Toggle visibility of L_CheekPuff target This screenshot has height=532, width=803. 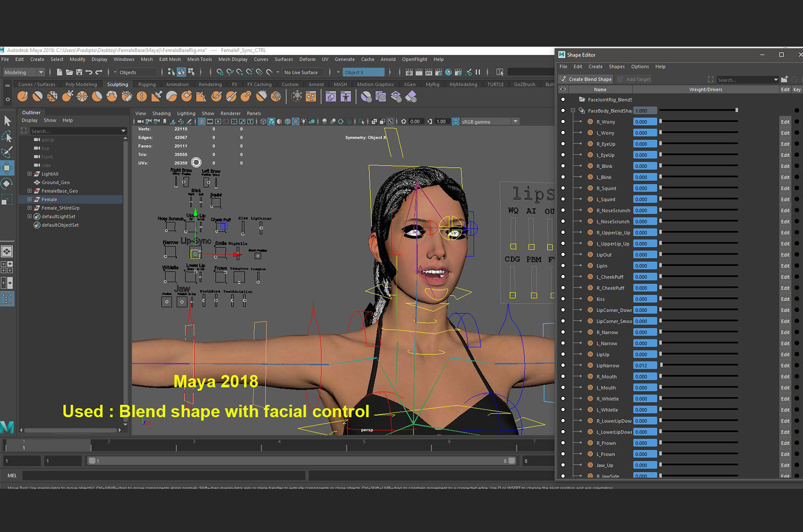pos(563,277)
